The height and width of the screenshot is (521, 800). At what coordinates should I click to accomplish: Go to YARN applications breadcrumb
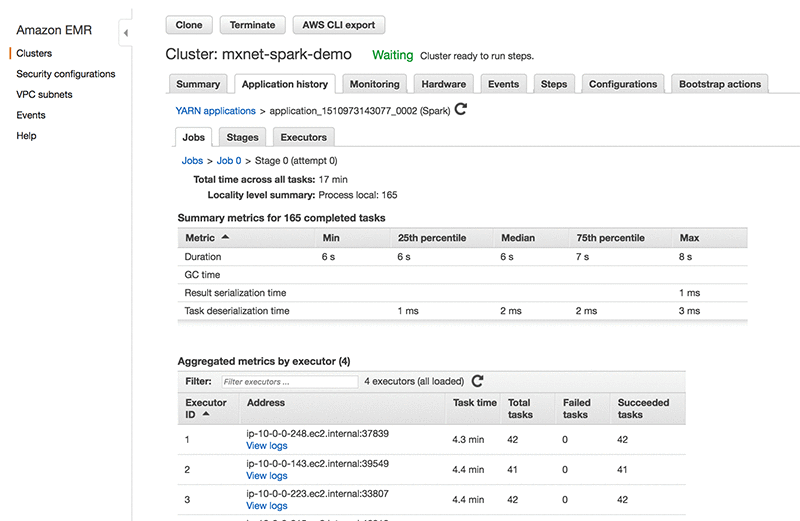[x=215, y=110]
